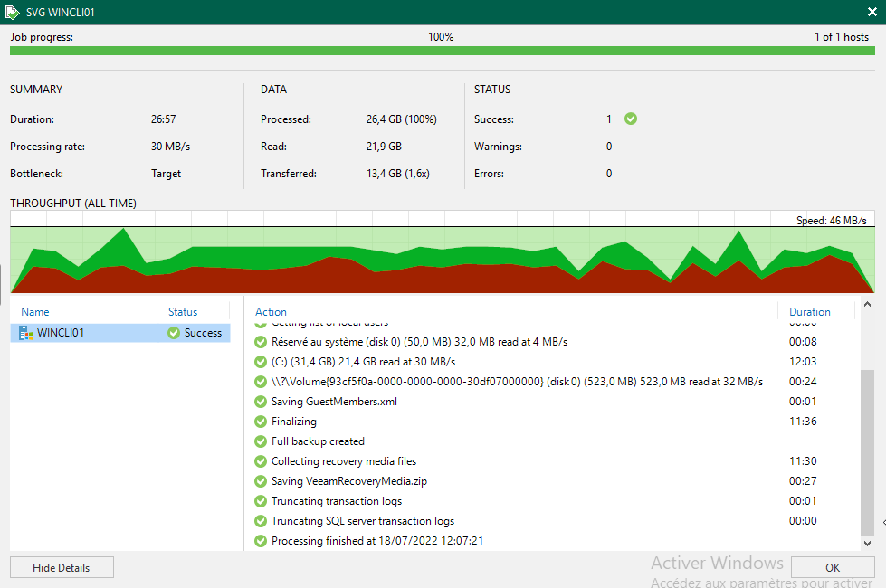
Task: Select 'Truncating SQL server transaction logs' entry
Action: [x=363, y=521]
